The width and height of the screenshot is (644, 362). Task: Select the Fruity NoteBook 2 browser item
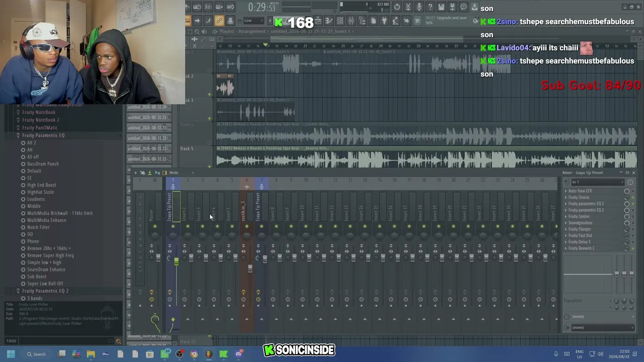pyautogui.click(x=40, y=120)
